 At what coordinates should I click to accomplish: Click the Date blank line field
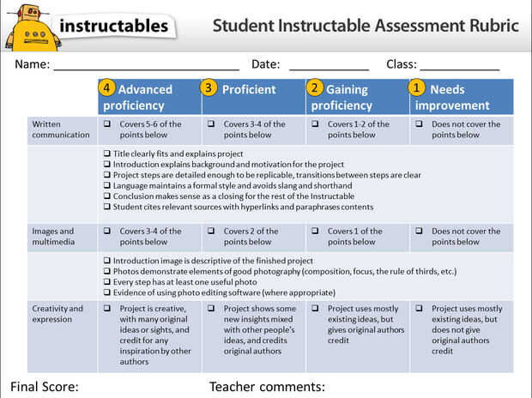tap(329, 65)
